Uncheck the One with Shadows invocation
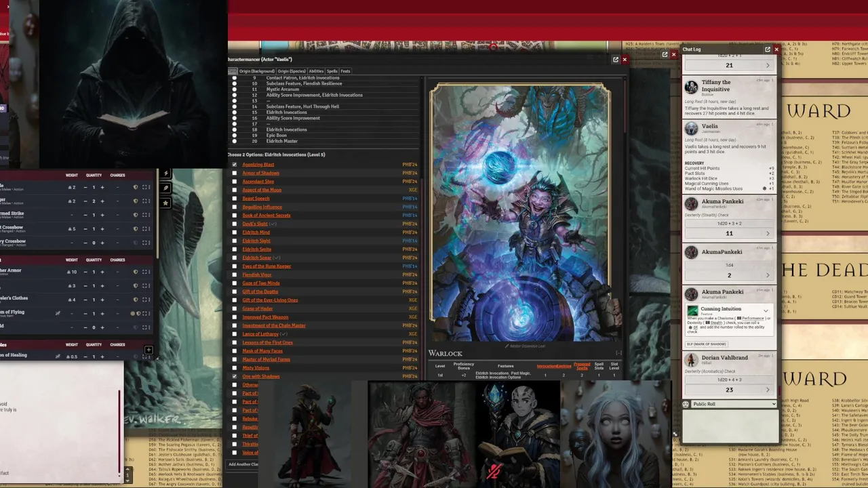Screen dimensions: 868x488 click(x=235, y=376)
